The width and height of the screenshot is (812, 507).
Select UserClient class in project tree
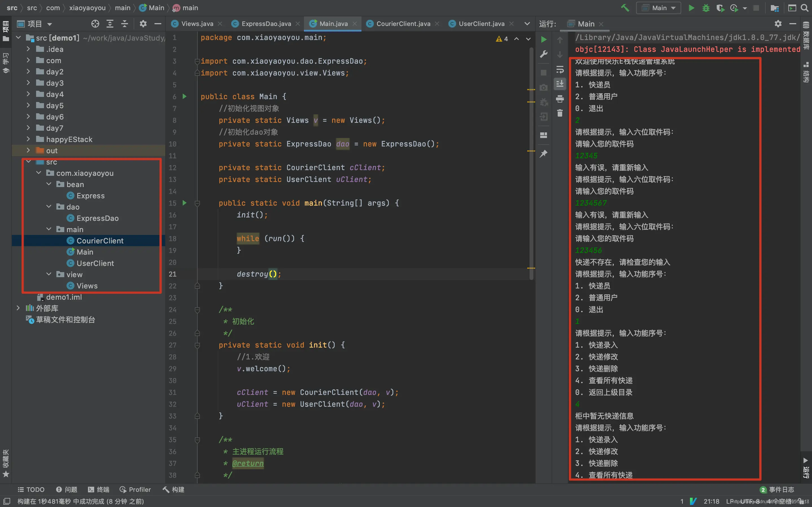pos(95,263)
